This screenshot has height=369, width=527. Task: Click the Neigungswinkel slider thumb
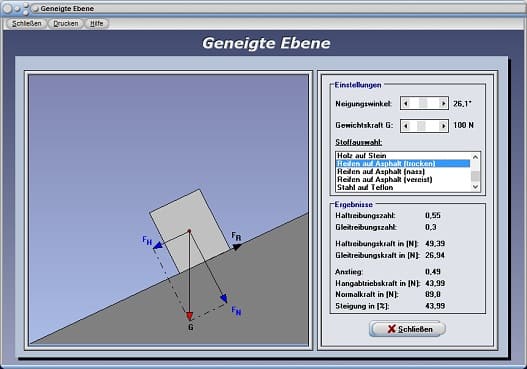[423, 104]
